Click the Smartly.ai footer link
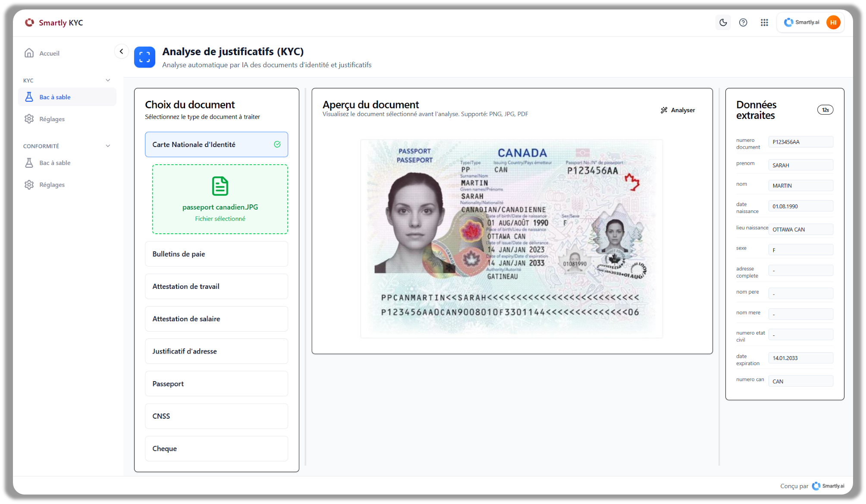Image resolution: width=866 pixels, height=504 pixels. coord(828,486)
